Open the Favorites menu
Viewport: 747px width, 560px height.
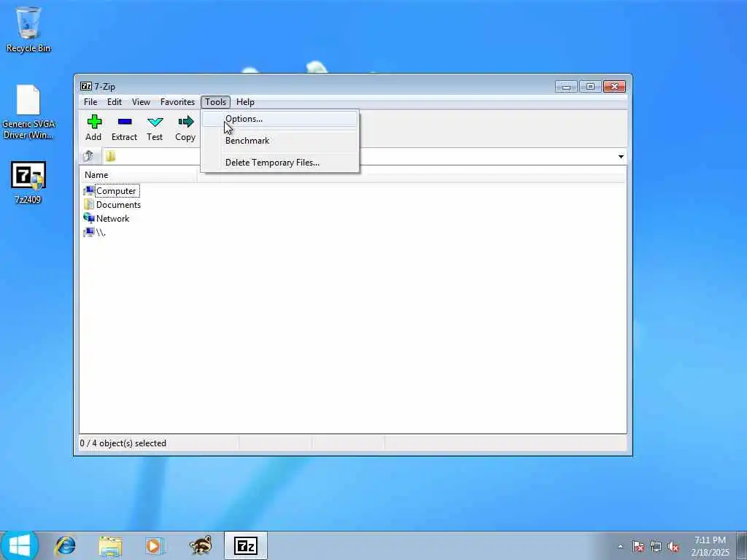(x=178, y=102)
